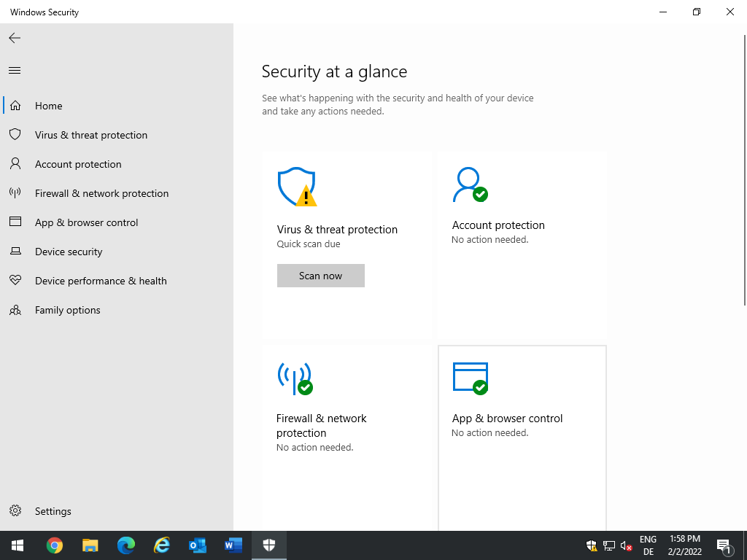Select the heart icon for Device performance & health

pyautogui.click(x=15, y=281)
